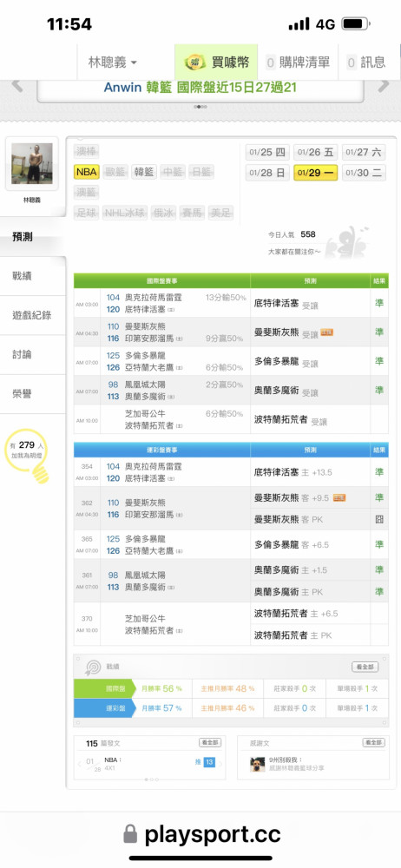Viewport: 401px width, 868px height.
Task: Show previous post with the left chevron
Action: 79,765
